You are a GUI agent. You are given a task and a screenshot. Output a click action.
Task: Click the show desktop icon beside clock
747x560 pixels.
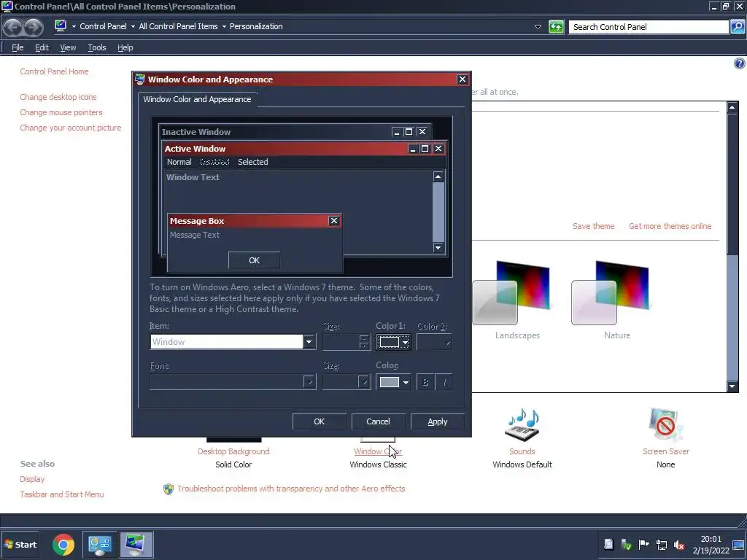pos(738,545)
